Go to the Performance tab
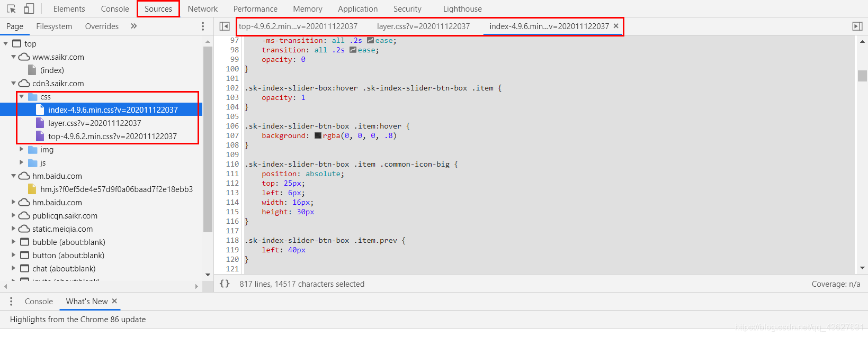 tap(255, 9)
